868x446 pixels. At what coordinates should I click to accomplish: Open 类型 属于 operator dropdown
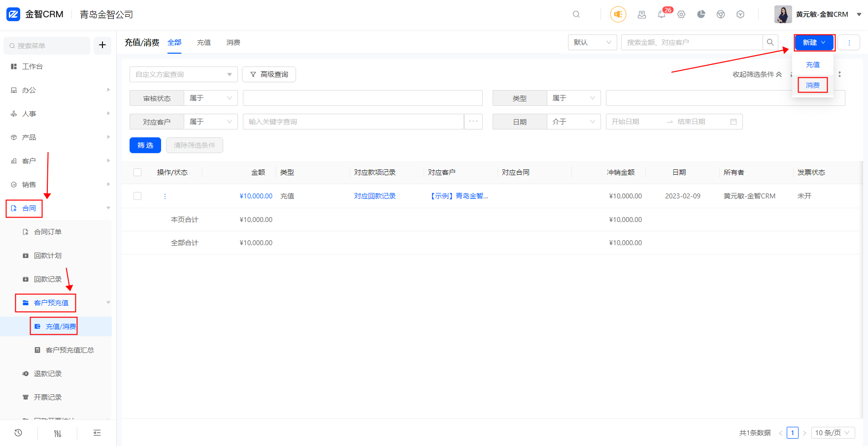coord(574,98)
